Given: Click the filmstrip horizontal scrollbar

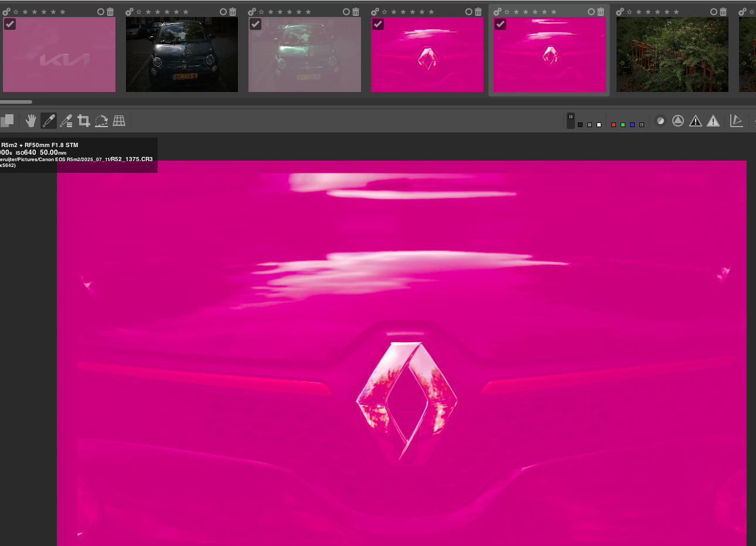Looking at the screenshot, I should pos(16,102).
